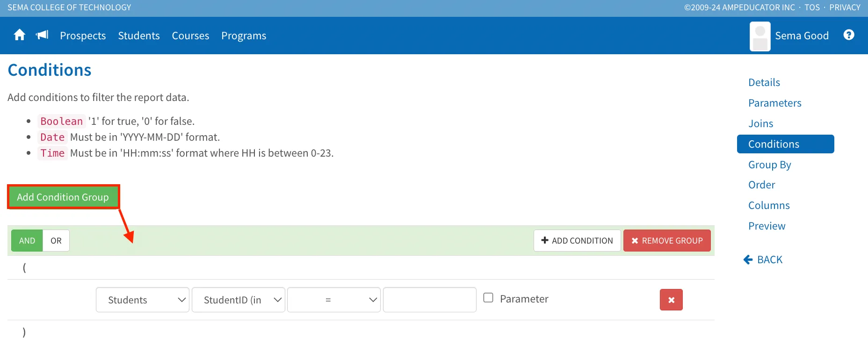Switch to the Group By section
Image resolution: width=868 pixels, height=360 pixels.
769,165
